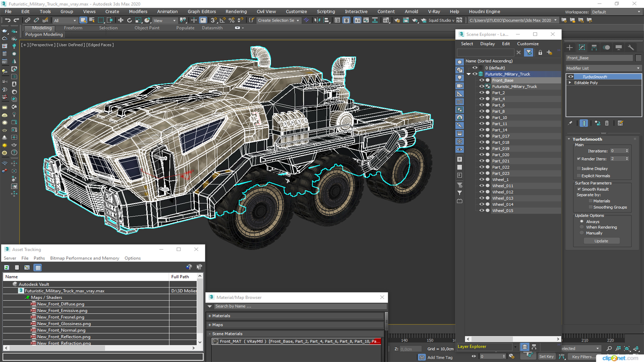Hide Front_Base via its eye icon
This screenshot has height=362, width=644.
[482, 80]
